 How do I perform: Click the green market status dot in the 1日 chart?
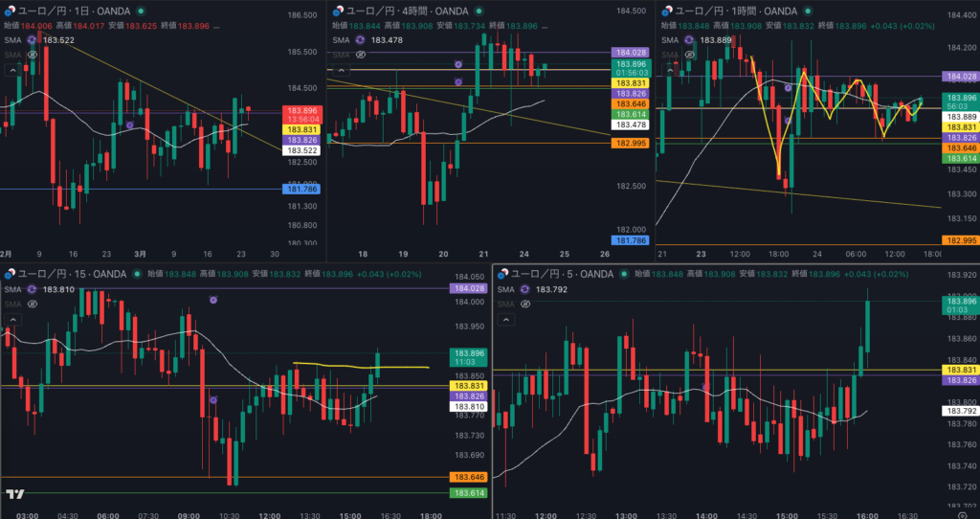tap(142, 11)
